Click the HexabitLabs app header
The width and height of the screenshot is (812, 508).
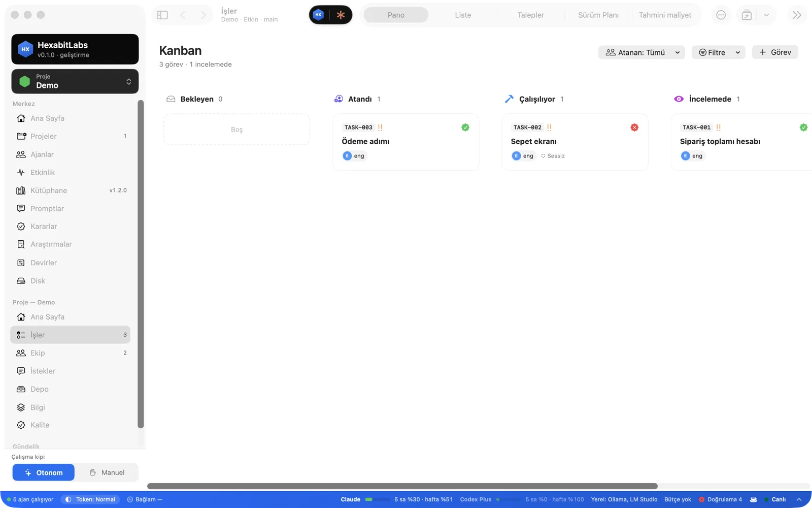pyautogui.click(x=75, y=49)
